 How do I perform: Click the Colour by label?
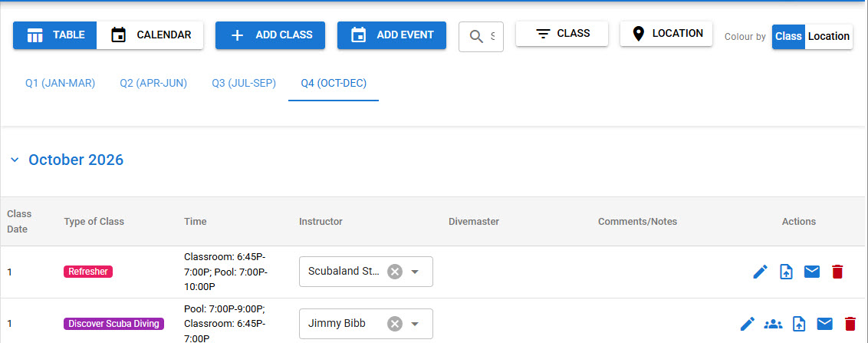pos(745,37)
